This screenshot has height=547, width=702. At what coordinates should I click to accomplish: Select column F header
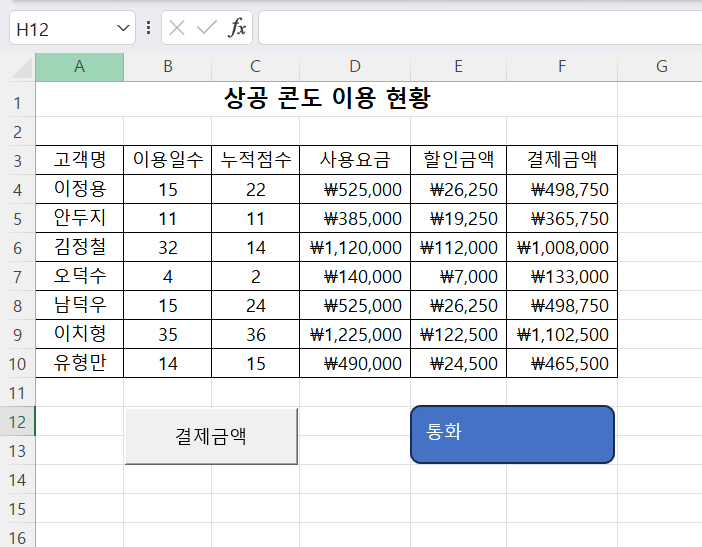point(561,67)
